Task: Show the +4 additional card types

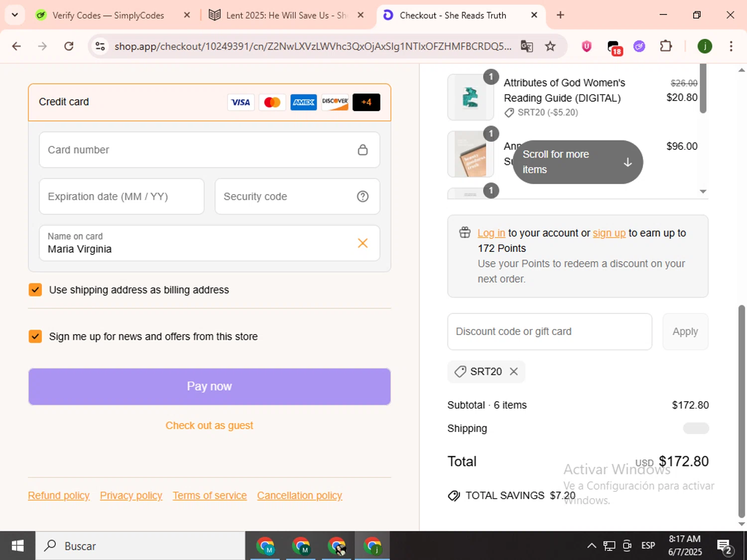Action: (x=367, y=102)
